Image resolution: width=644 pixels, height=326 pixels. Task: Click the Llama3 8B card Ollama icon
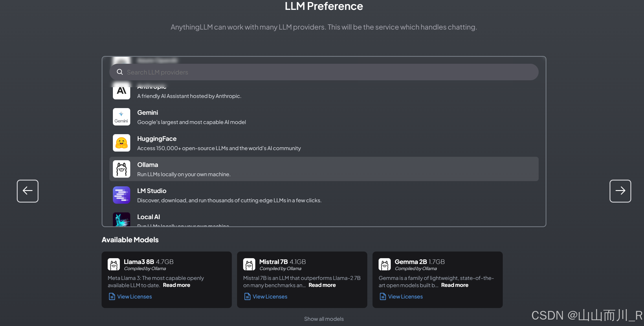114,265
